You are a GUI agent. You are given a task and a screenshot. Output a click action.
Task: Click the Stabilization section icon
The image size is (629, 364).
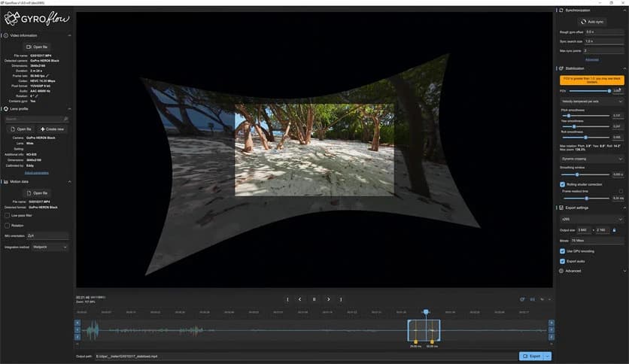tap(561, 68)
